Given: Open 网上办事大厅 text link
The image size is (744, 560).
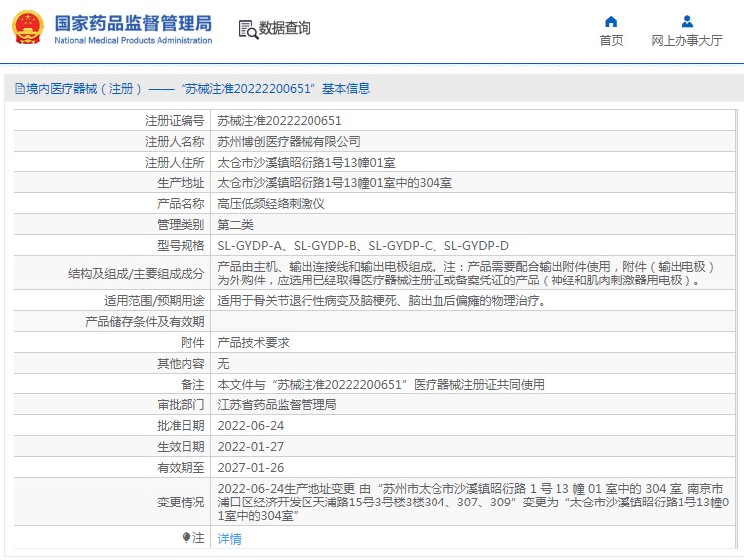Looking at the screenshot, I should click(x=686, y=41).
